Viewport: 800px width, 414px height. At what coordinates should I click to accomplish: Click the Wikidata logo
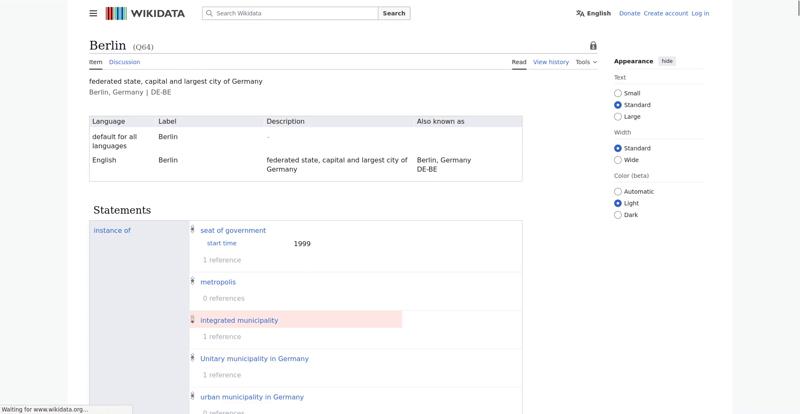[144, 13]
